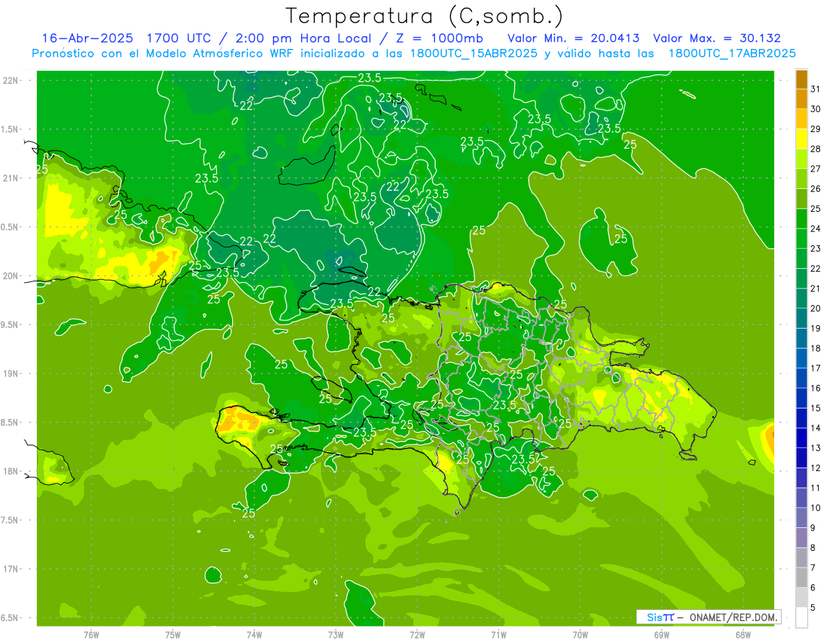834x644 pixels.
Task: Click the "72W" longitude axis label
Action: [417, 635]
